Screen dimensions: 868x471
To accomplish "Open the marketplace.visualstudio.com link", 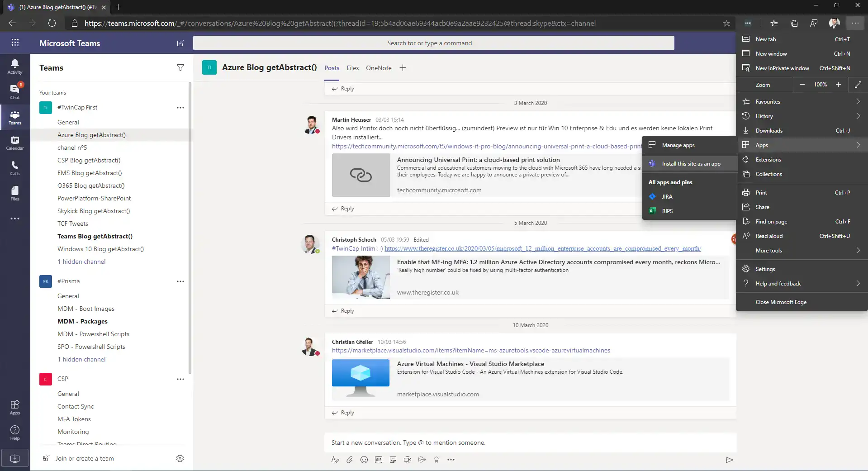I will click(x=471, y=351).
